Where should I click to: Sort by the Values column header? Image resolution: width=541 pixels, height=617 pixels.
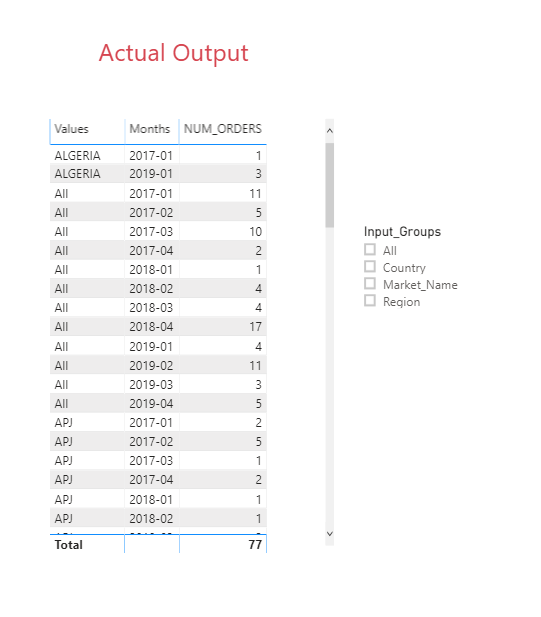72,129
